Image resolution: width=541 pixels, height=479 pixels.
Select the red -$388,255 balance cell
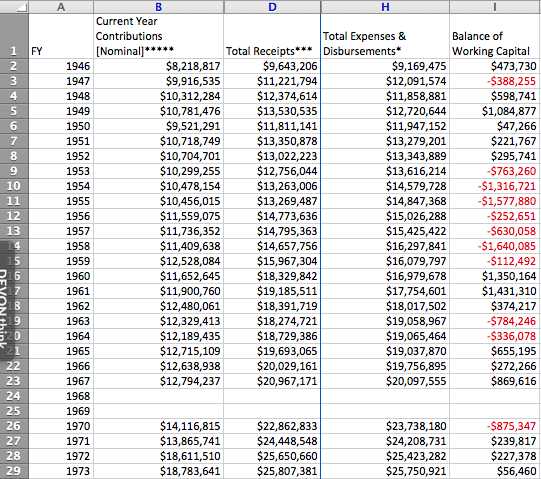tap(495, 81)
